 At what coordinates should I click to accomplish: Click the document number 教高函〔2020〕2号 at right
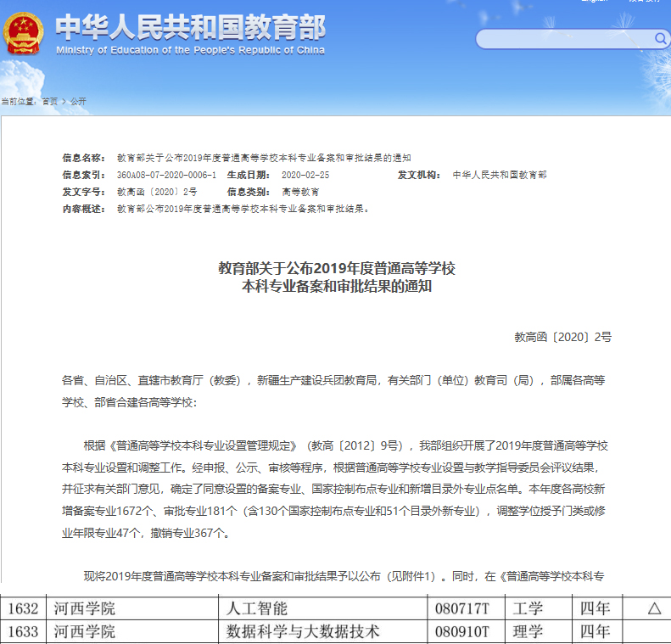click(x=562, y=337)
